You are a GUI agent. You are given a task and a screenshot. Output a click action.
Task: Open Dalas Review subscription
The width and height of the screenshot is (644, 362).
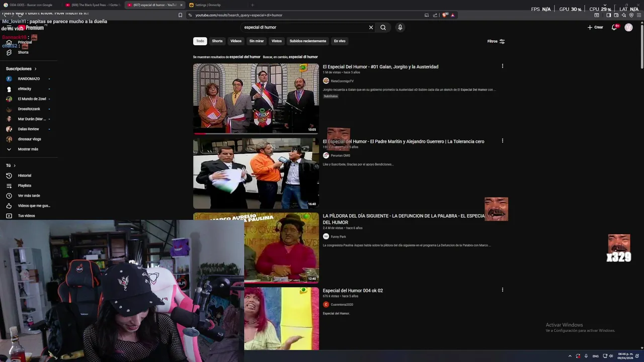(x=28, y=129)
